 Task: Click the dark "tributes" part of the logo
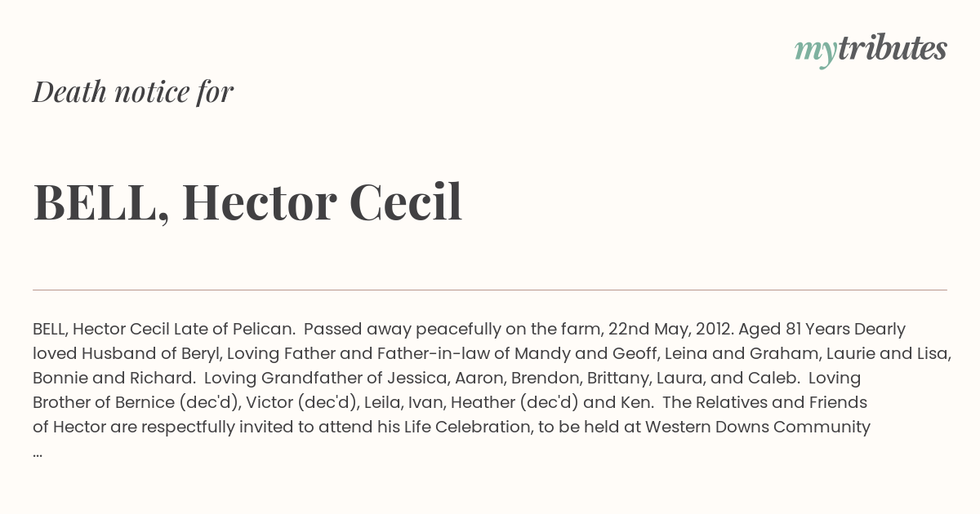(892, 48)
